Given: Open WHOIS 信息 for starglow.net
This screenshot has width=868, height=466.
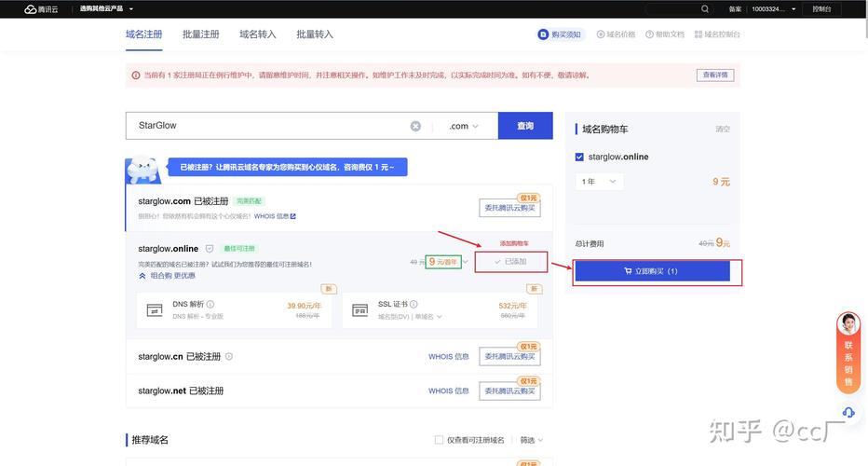Looking at the screenshot, I should click(x=448, y=391).
